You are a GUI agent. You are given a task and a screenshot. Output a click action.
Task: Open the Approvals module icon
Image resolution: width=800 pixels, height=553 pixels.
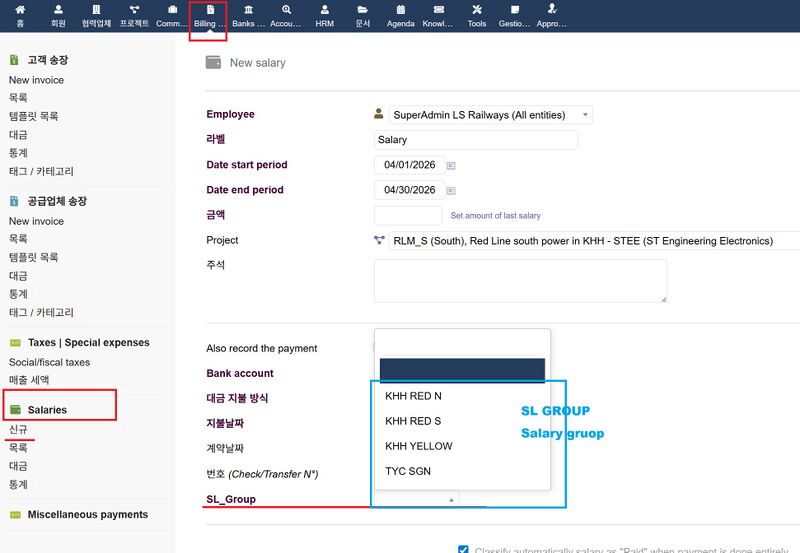pos(552,9)
